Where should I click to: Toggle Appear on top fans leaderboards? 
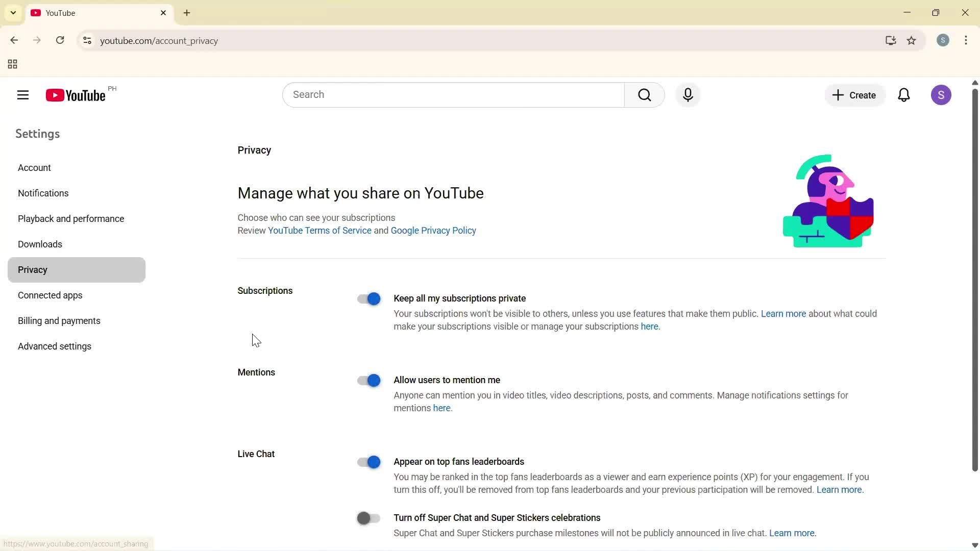point(369,462)
